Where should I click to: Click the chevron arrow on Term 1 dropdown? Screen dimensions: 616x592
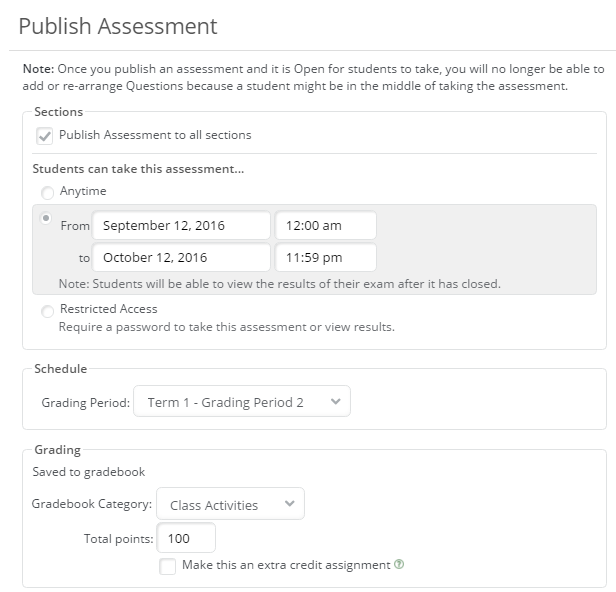335,402
